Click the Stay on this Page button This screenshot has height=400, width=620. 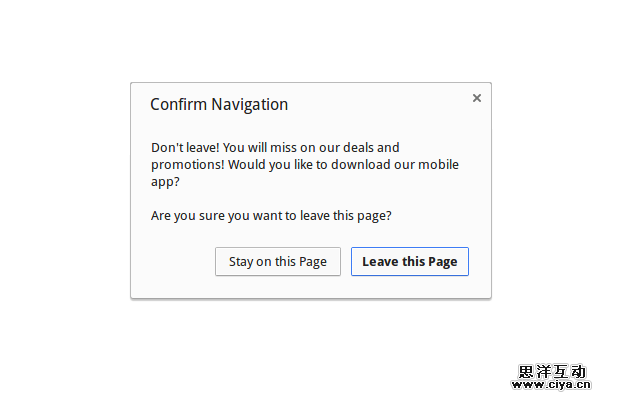pyautogui.click(x=277, y=262)
